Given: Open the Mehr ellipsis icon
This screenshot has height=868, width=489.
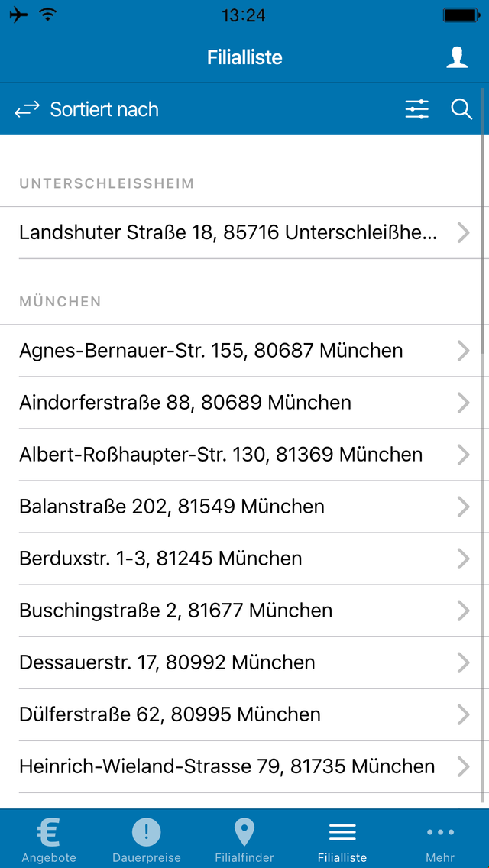Looking at the screenshot, I should pos(439,832).
